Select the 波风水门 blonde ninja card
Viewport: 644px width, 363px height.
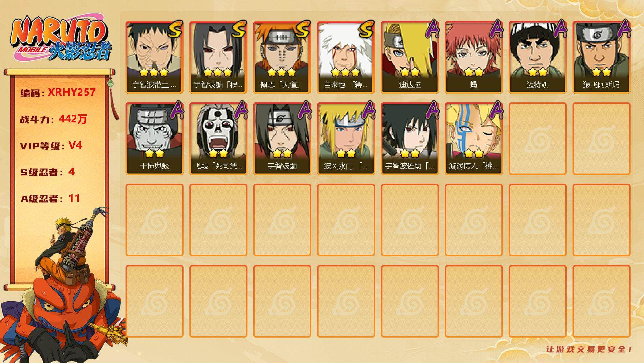346,139
